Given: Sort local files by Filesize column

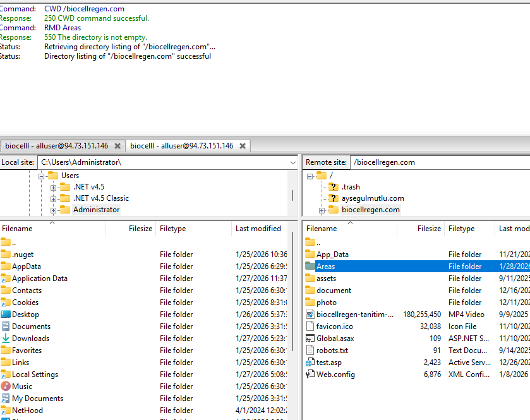Looking at the screenshot, I should coord(131,229).
